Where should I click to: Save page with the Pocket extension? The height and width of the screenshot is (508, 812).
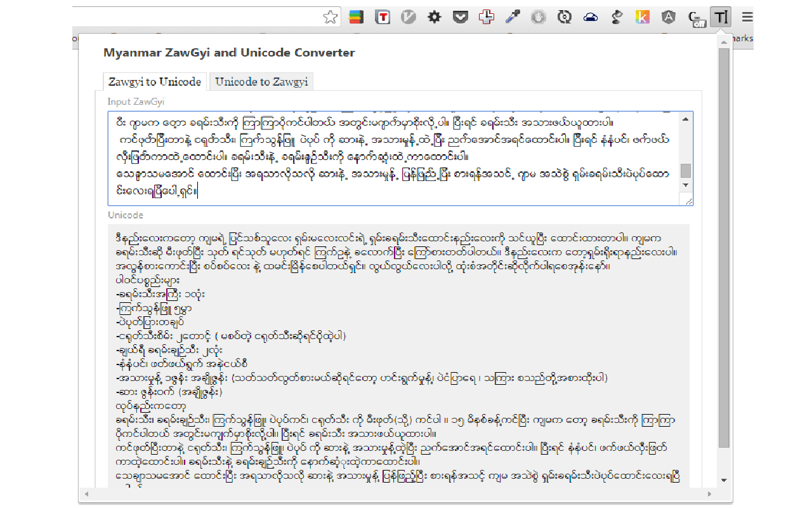(x=460, y=17)
